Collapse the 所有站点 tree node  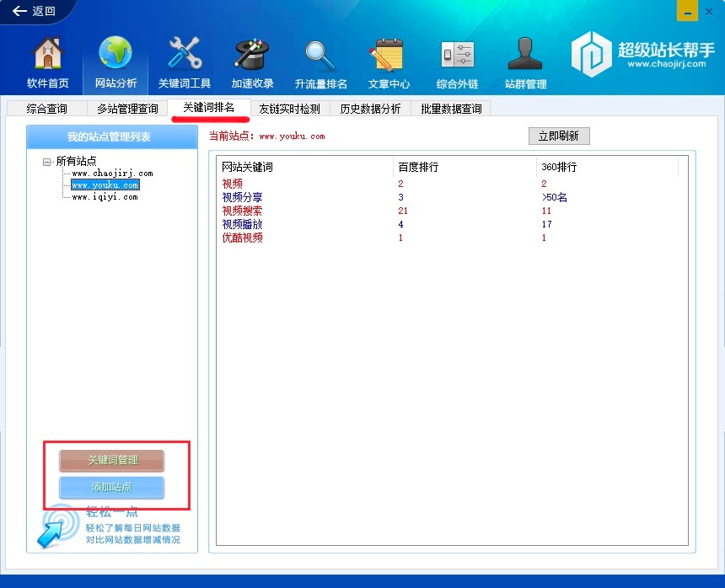click(46, 162)
